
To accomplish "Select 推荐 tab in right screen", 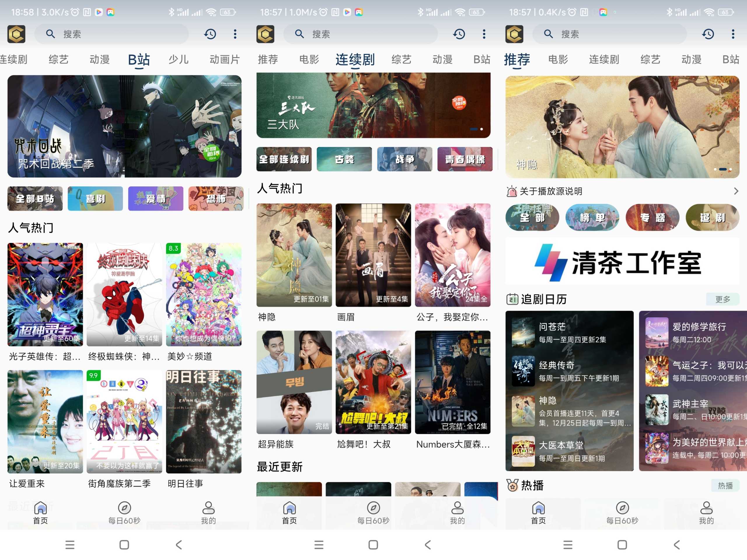I will (517, 60).
